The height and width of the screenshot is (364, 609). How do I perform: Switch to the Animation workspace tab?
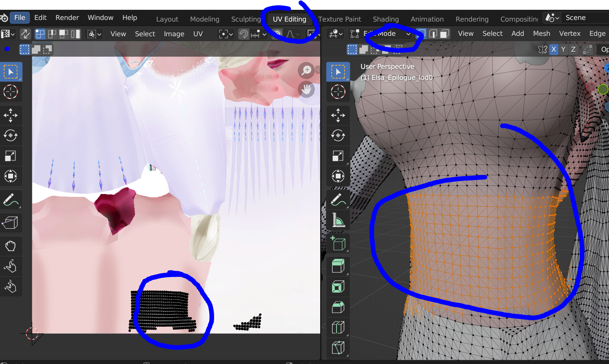point(427,19)
